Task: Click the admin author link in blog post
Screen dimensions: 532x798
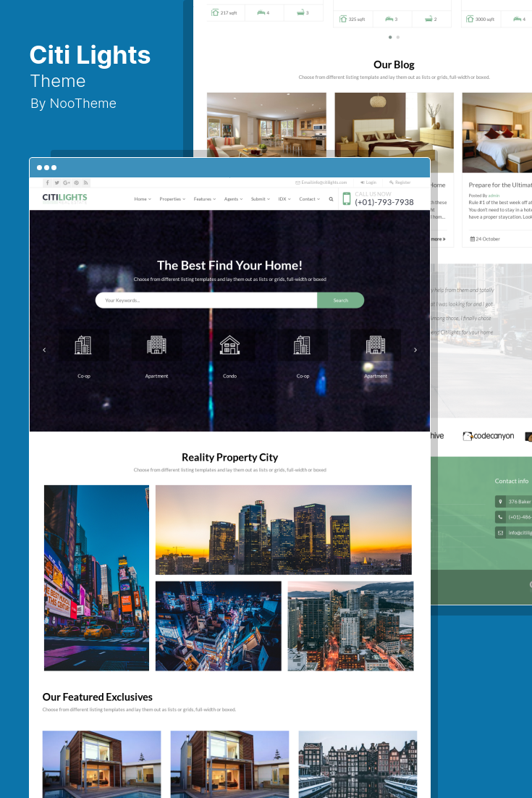Action: click(494, 196)
